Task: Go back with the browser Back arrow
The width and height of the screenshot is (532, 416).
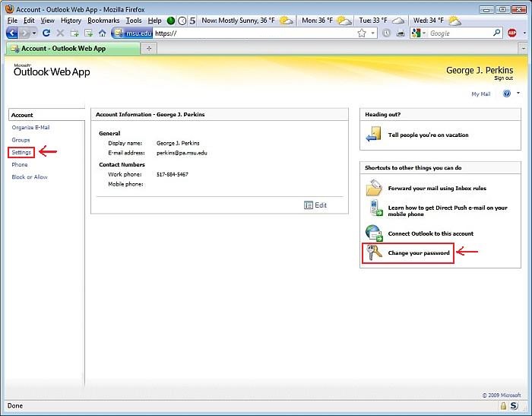Action: (11, 33)
